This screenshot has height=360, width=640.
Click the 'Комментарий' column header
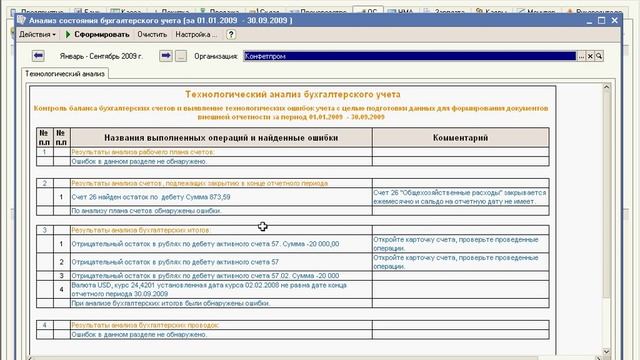(x=460, y=138)
